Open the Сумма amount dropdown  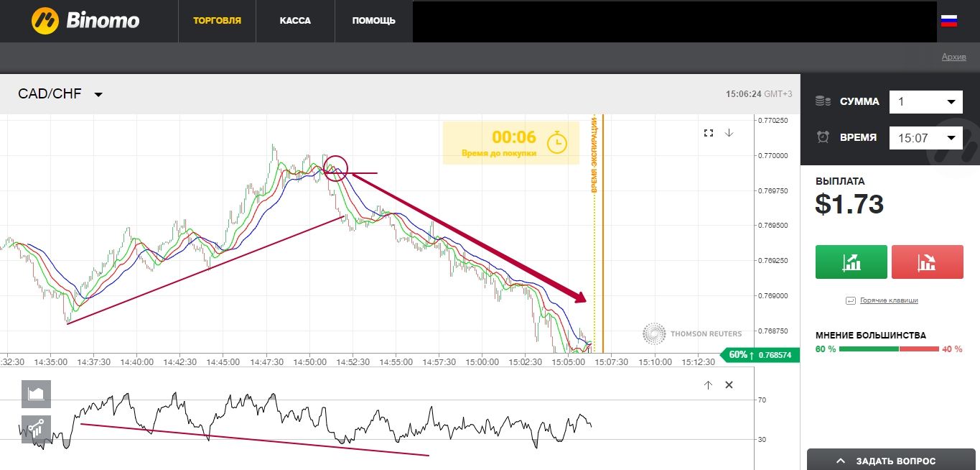[x=925, y=101]
